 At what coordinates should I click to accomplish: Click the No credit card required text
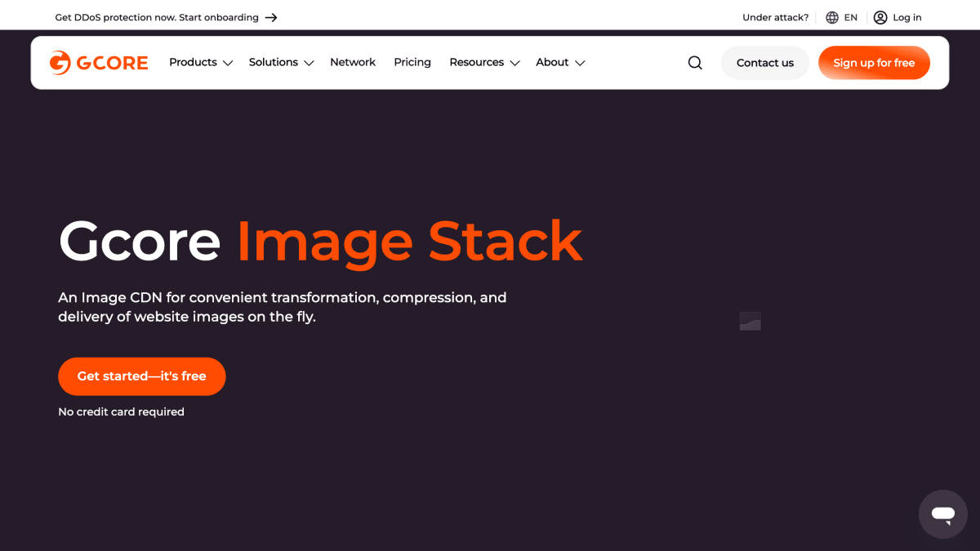pyautogui.click(x=121, y=412)
